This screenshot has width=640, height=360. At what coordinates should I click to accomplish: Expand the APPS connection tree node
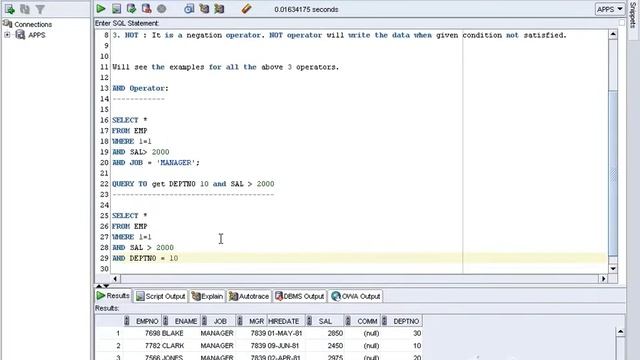[7, 35]
